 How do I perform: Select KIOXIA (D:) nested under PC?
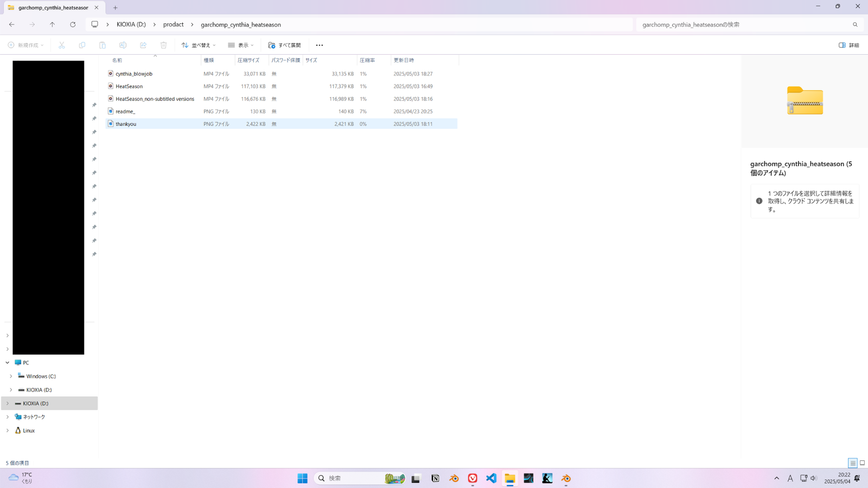point(39,390)
